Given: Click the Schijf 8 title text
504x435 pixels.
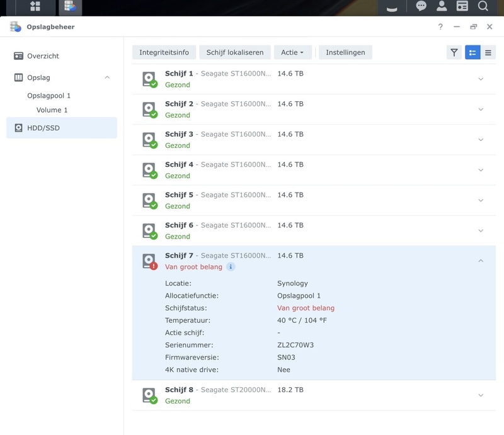Looking at the screenshot, I should tap(179, 390).
